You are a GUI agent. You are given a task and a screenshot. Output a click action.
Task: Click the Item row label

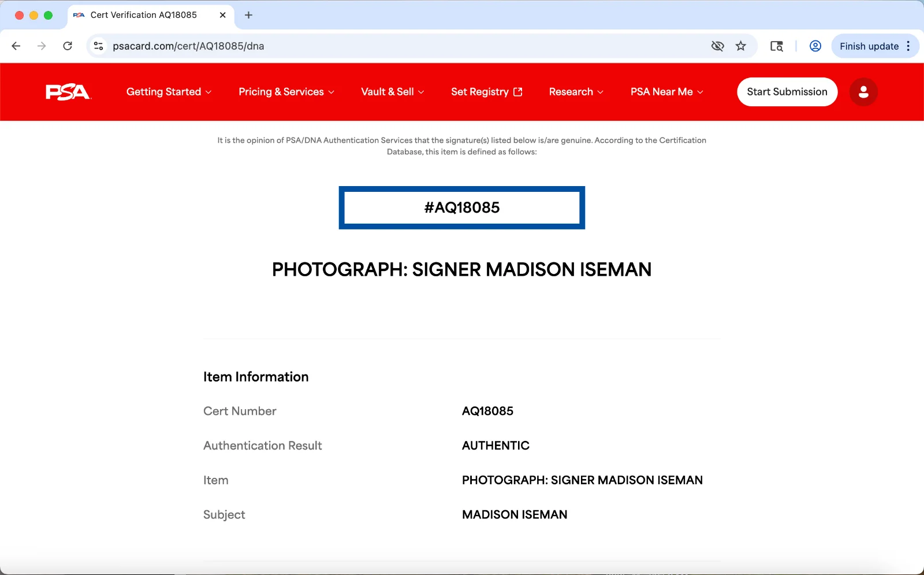pos(216,480)
